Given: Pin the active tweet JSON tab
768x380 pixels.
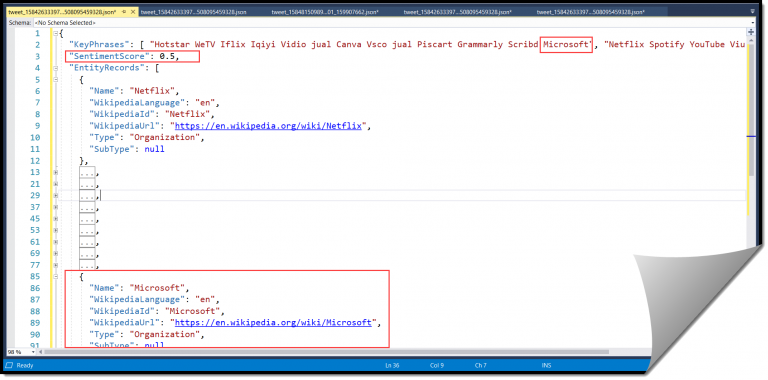Looking at the screenshot, I should tap(124, 11).
